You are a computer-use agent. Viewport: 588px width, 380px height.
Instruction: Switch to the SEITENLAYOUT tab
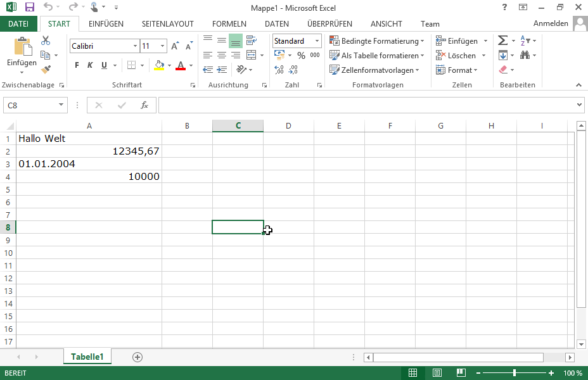click(x=168, y=24)
